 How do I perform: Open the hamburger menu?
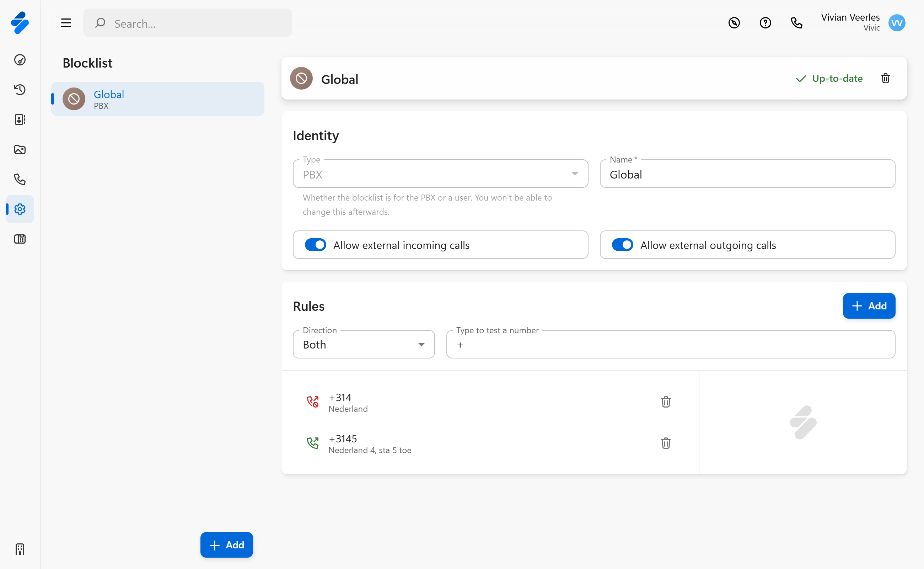(x=66, y=23)
